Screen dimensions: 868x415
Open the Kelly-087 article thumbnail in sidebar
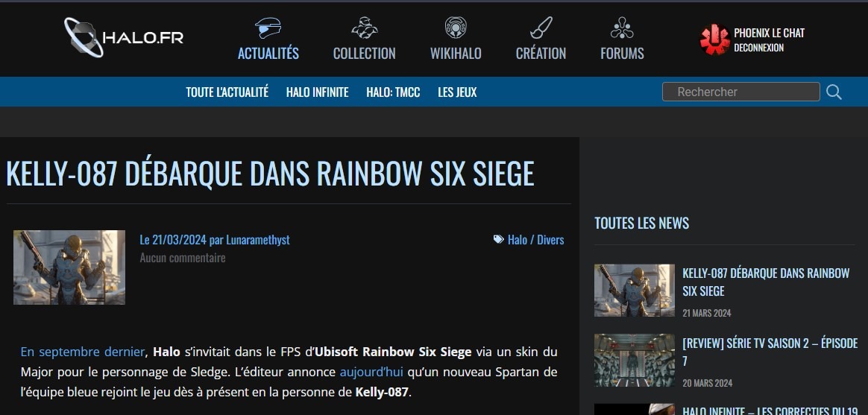[635, 291]
